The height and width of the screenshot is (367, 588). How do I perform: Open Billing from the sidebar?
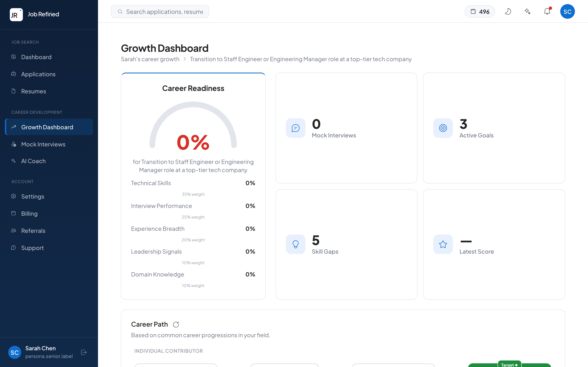tap(29, 214)
